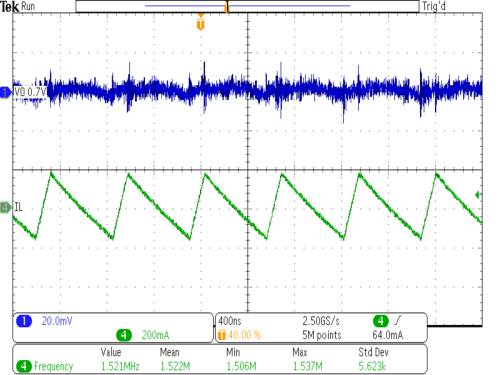Click the Tek logo

(x=9, y=6)
